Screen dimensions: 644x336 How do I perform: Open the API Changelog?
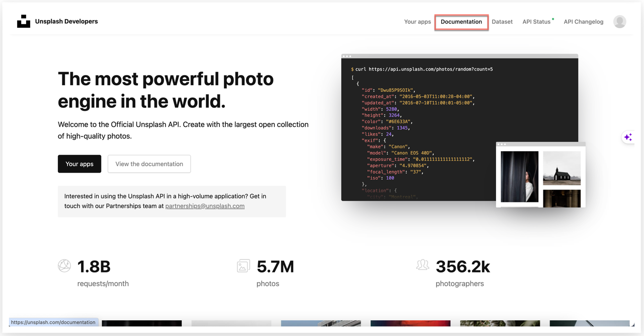(x=584, y=22)
